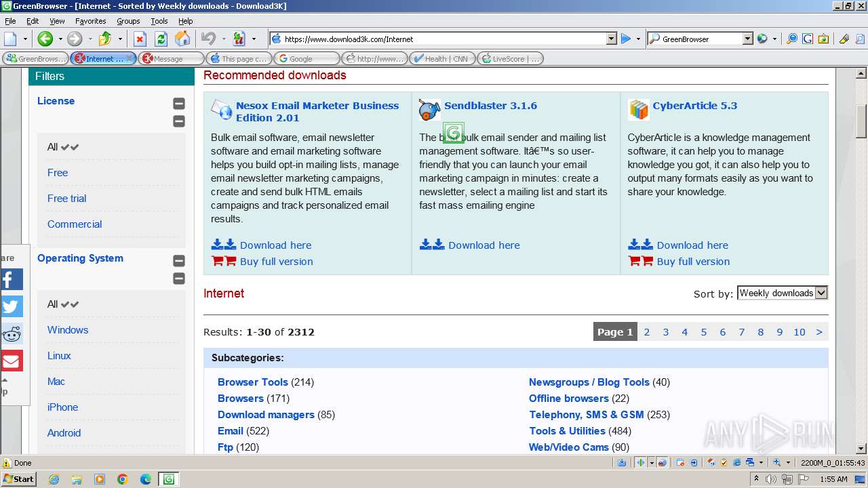Open Google Chrome from the taskbar
Viewport: 868px width, 488px height.
[x=123, y=479]
